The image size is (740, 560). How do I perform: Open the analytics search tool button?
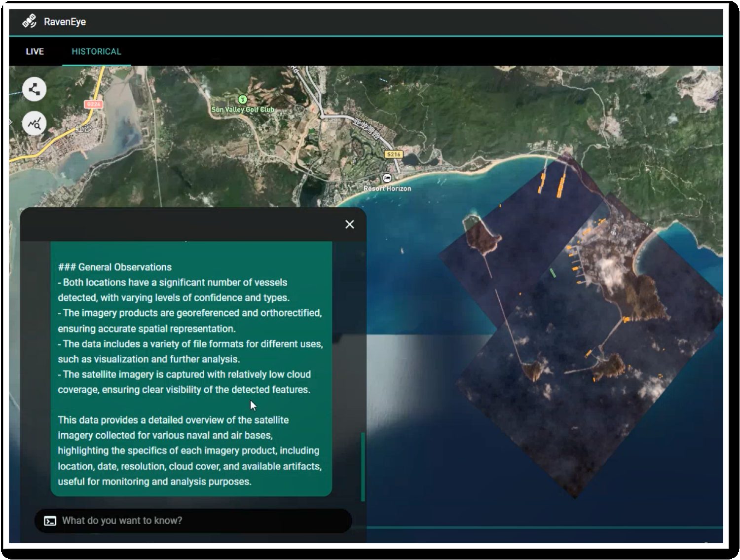[34, 123]
